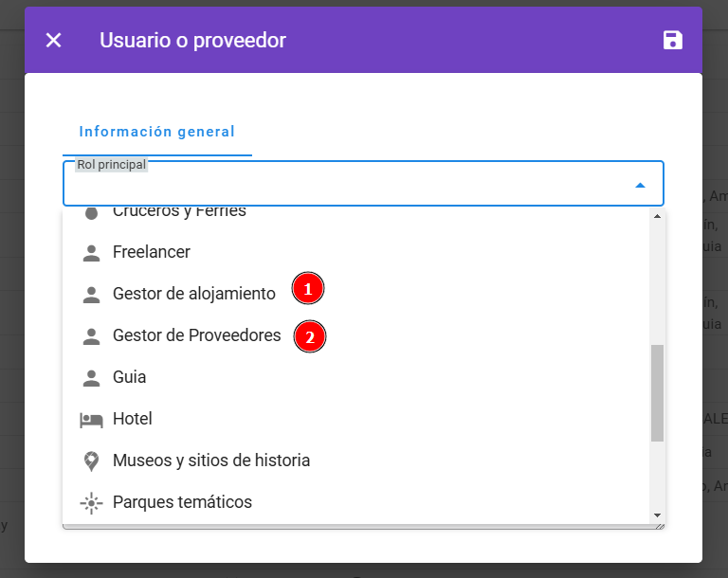
Task: Click the person icon beside Freelancer
Action: (x=91, y=253)
